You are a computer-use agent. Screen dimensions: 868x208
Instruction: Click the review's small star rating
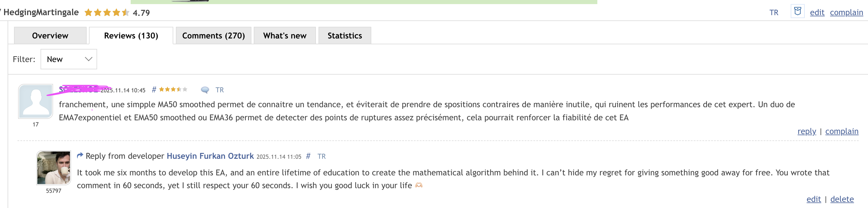pos(173,89)
